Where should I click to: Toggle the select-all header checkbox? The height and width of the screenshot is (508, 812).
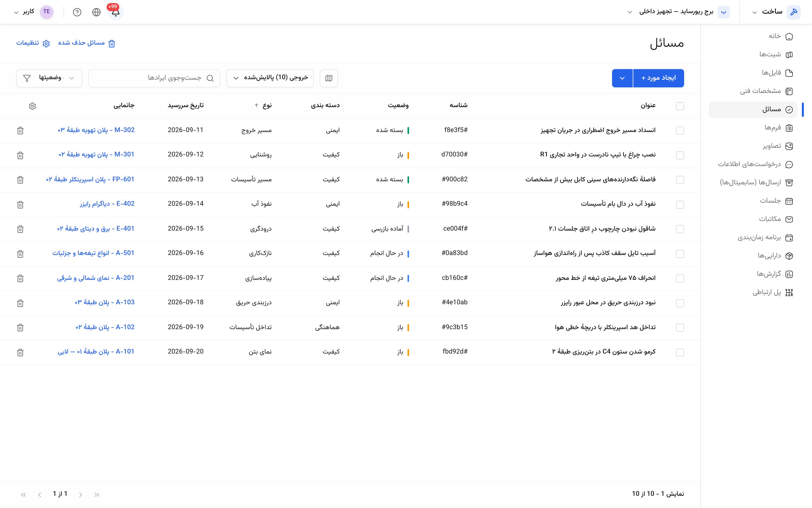680,106
